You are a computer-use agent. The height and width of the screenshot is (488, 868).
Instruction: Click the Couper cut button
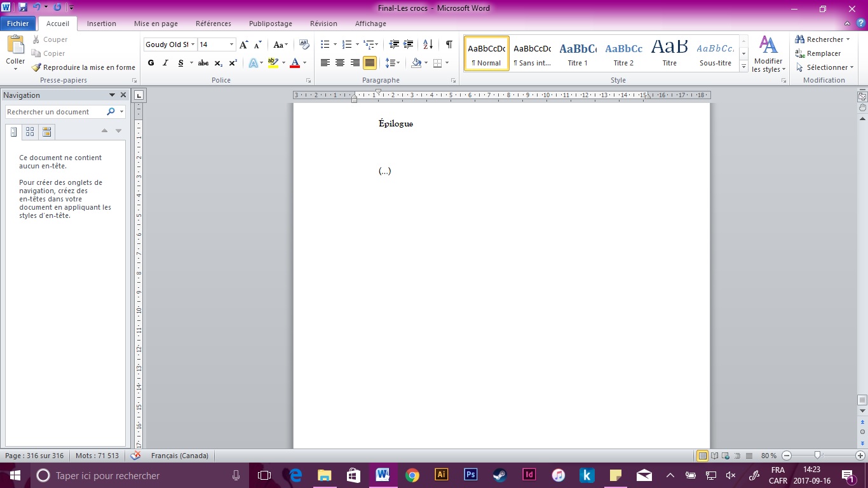50,39
